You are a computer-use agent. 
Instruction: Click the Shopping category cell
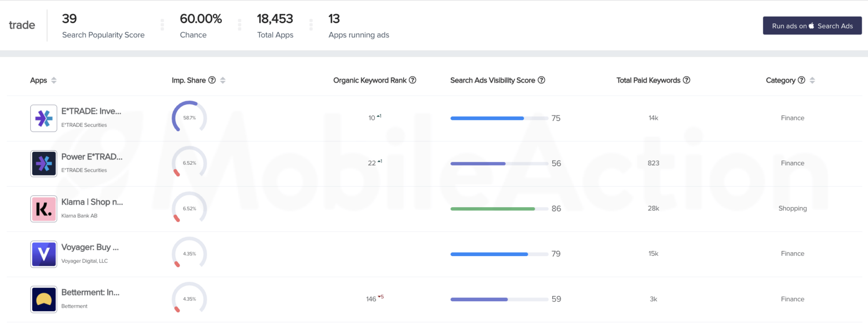coord(792,208)
